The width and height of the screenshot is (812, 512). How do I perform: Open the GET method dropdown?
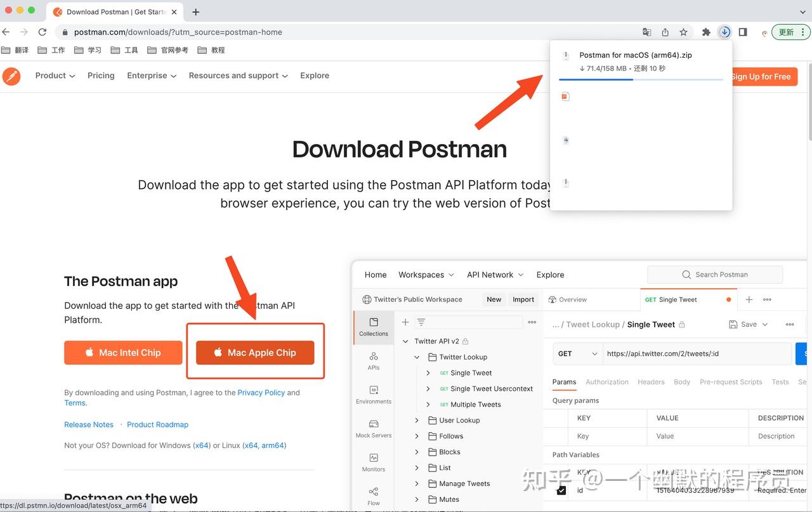point(576,353)
